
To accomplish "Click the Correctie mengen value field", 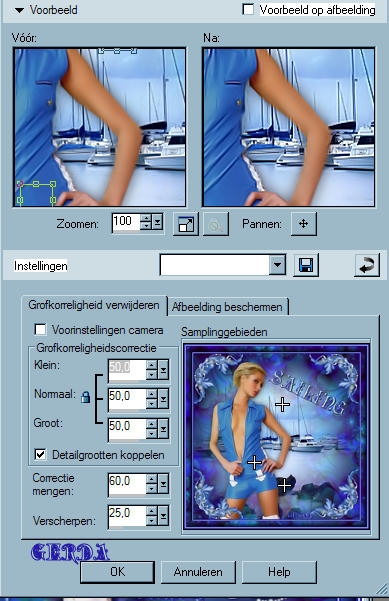I will [x=127, y=484].
